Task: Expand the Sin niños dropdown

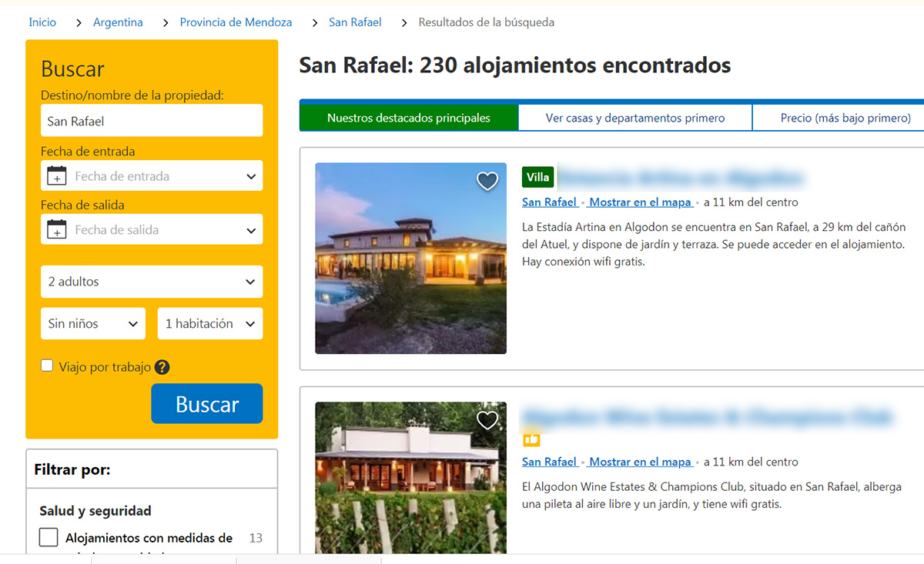Action: coord(92,323)
